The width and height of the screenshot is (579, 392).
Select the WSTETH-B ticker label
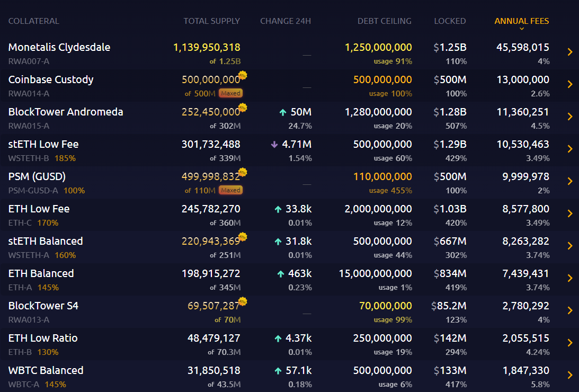click(29, 158)
